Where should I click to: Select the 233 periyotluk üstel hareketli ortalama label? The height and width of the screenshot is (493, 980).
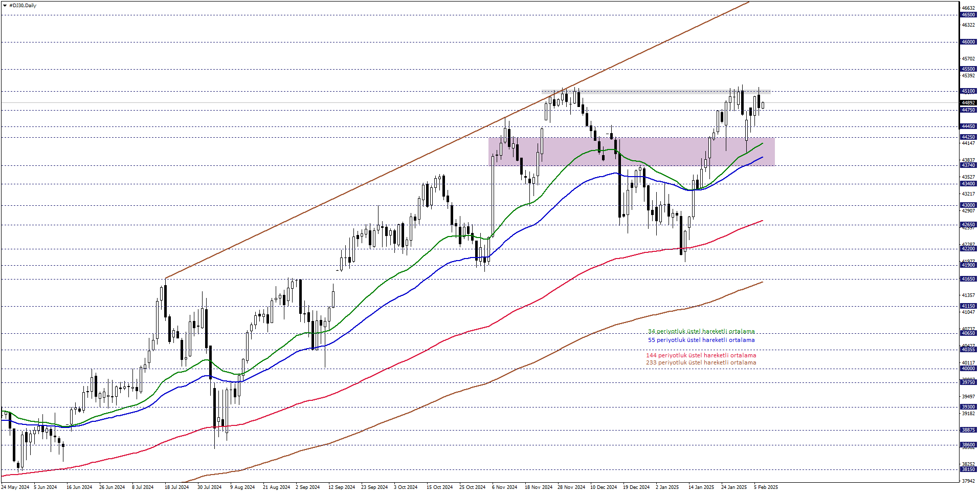click(x=701, y=362)
